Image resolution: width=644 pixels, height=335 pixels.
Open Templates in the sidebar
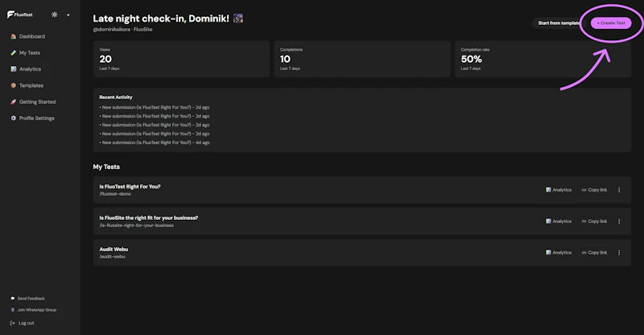point(27,85)
